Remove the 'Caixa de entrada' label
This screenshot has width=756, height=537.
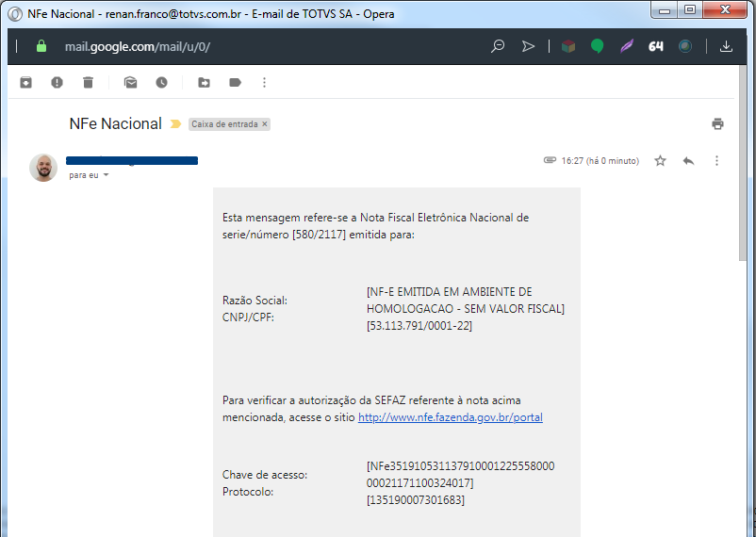(x=264, y=123)
